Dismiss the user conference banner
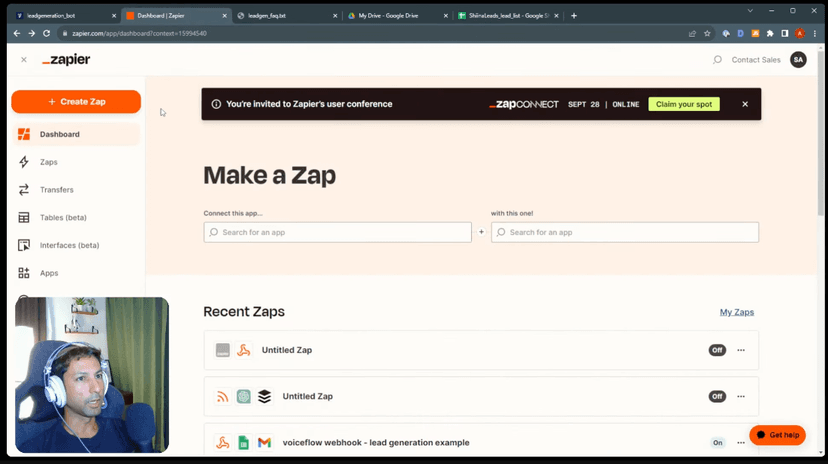This screenshot has width=828, height=464. (x=745, y=104)
